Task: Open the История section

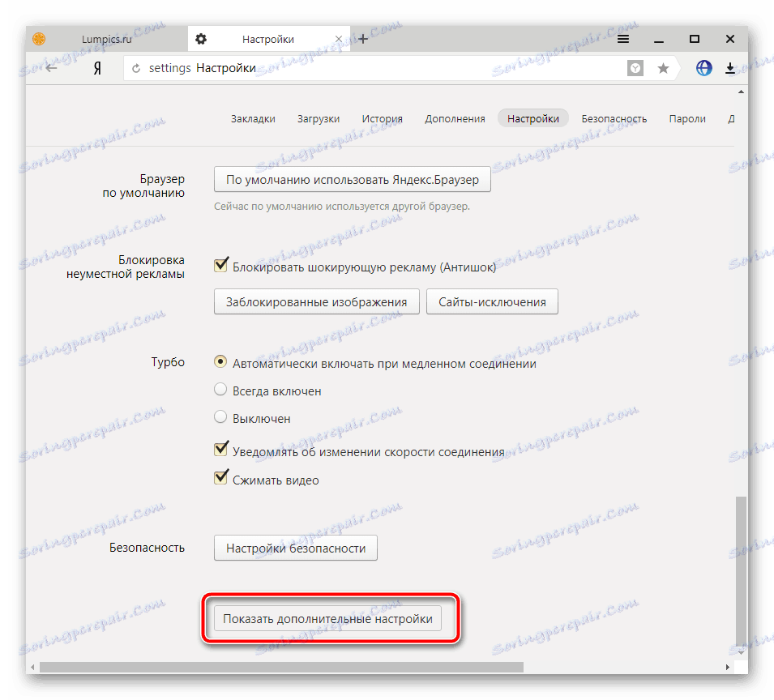Action: click(x=382, y=119)
